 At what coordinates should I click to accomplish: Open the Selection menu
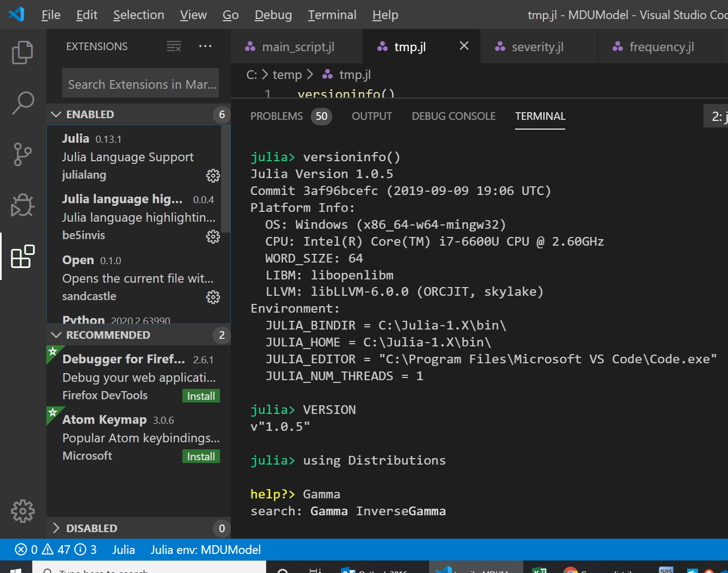tap(139, 15)
